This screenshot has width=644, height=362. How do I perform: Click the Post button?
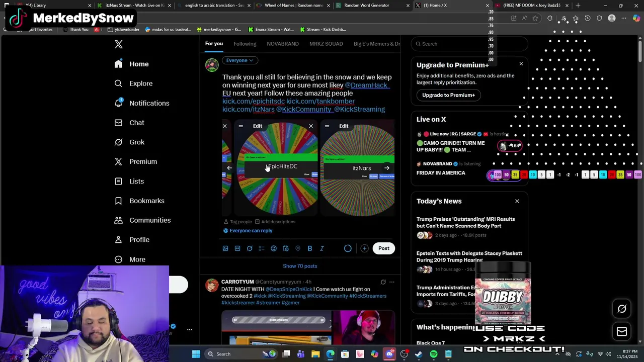point(384,248)
